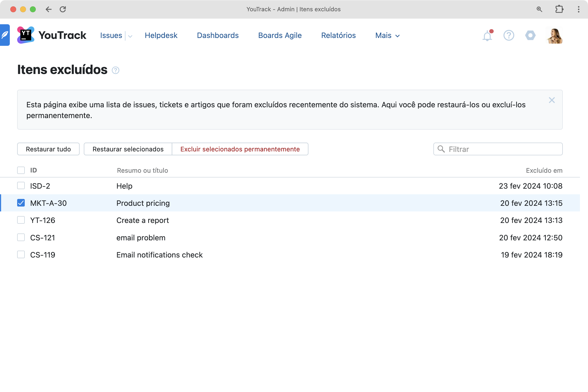
Task: Click Excluir selecionados permanentemente button
Action: [x=240, y=149]
